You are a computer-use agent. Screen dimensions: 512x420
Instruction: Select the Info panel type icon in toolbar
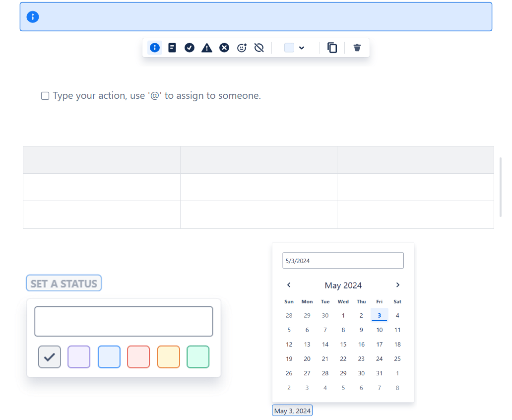155,48
